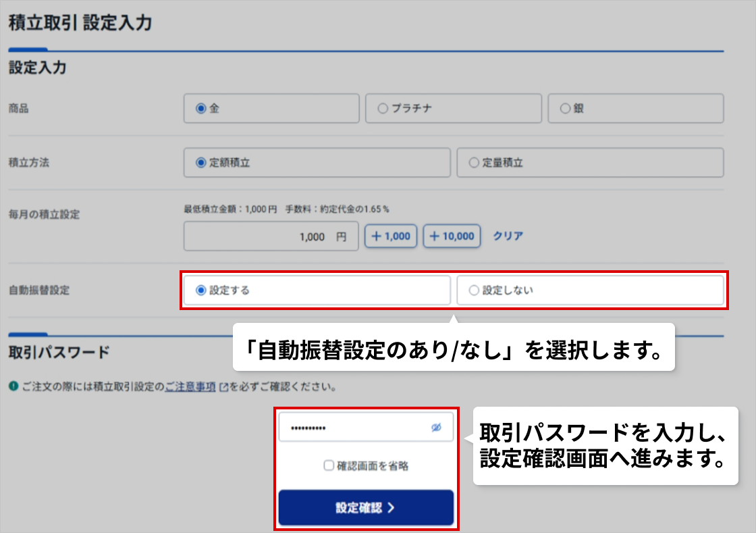This screenshot has height=533, width=756.
Task: Switch accumulation method to 定量積立
Action: [x=474, y=162]
